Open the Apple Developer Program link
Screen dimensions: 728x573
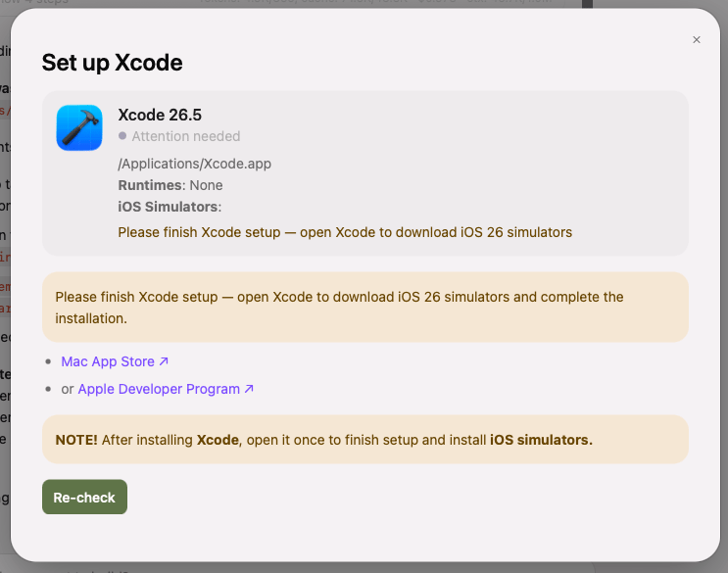click(x=166, y=389)
